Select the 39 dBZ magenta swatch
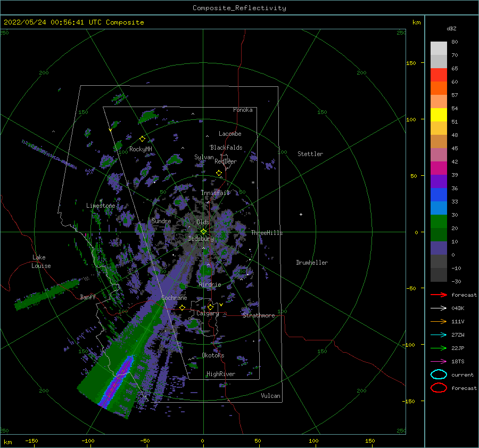Viewport: 479px width, 448px height. click(x=439, y=168)
